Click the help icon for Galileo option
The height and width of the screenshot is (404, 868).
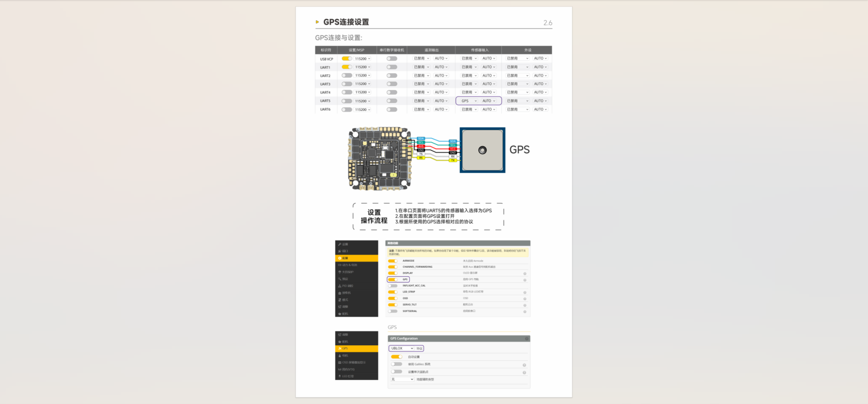point(524,365)
